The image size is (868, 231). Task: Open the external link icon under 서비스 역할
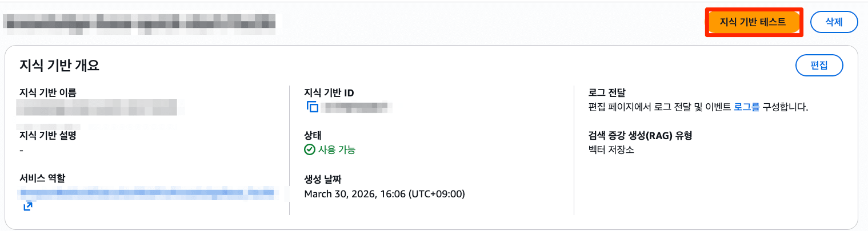point(27,206)
